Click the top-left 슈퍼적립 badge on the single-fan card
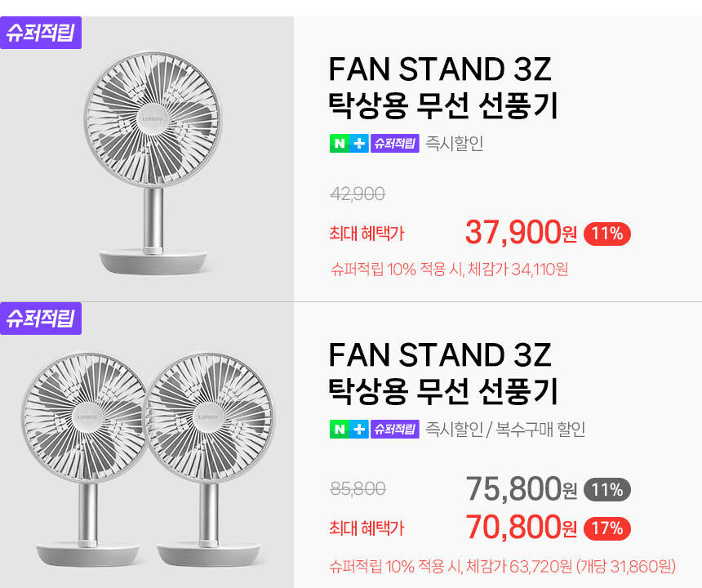Viewport: 702px width, 588px height. (41, 33)
